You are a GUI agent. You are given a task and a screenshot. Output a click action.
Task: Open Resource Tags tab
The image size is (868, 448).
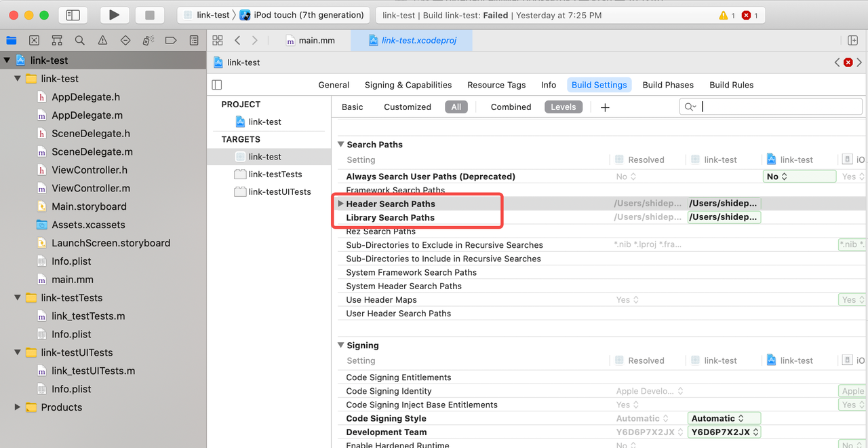click(x=496, y=85)
